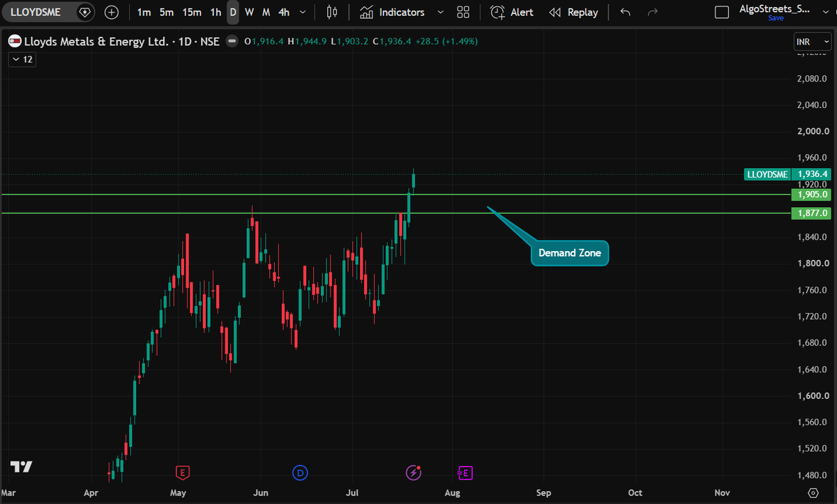Expand favorite indicators dropdown arrow
The height and width of the screenshot is (504, 837).
(x=440, y=13)
